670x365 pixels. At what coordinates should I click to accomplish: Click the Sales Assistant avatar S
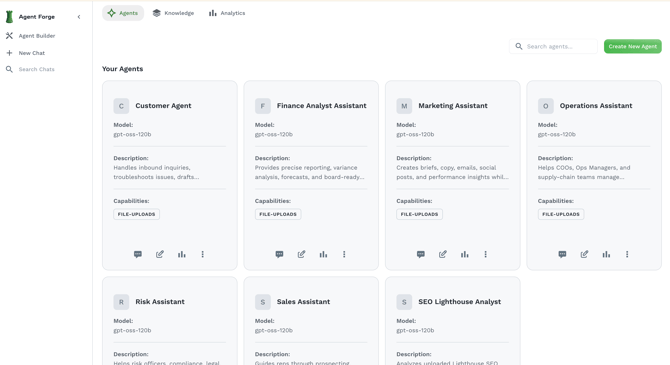263,302
